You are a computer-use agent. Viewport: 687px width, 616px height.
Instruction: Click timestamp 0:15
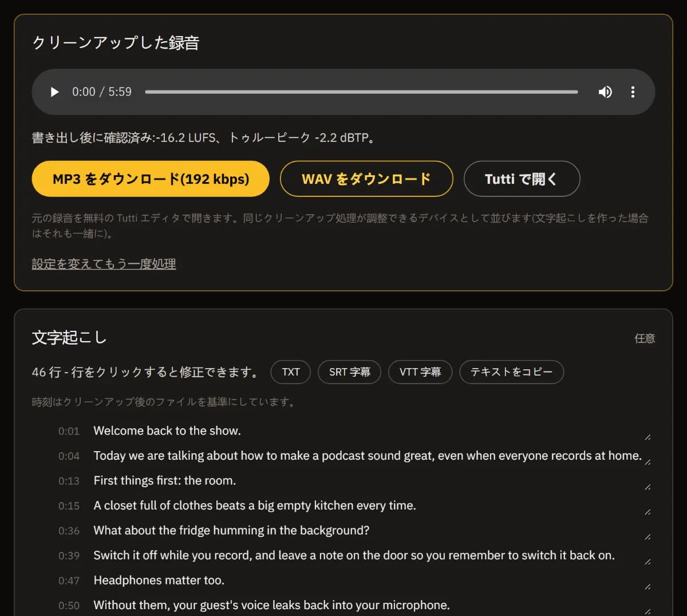click(x=69, y=506)
